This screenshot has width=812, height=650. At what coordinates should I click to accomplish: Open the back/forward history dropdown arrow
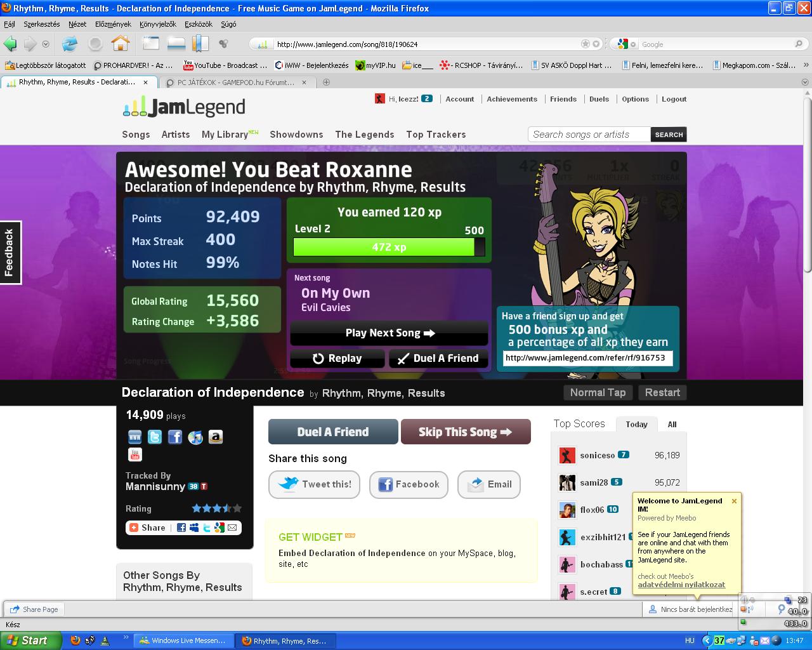(46, 44)
